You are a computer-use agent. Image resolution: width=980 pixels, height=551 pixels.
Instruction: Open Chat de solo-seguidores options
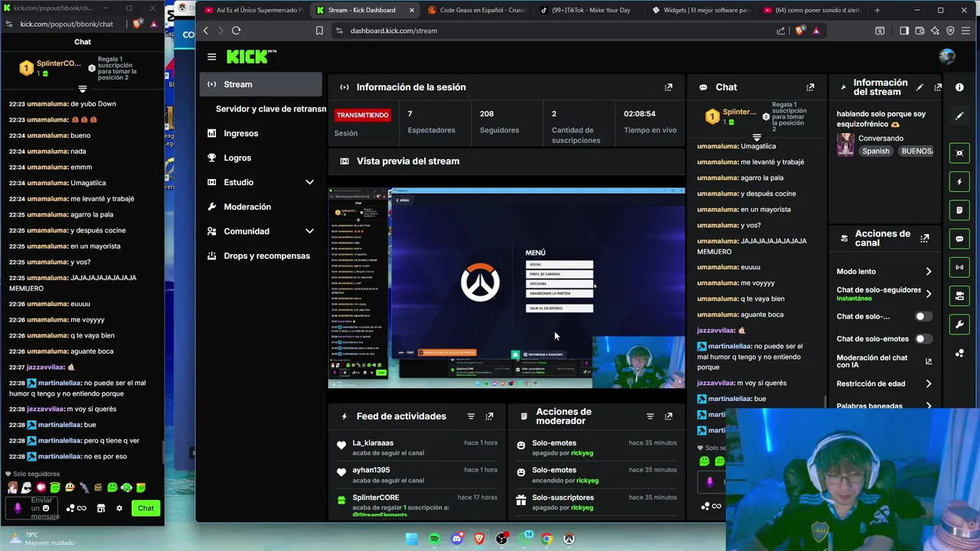coord(884,294)
